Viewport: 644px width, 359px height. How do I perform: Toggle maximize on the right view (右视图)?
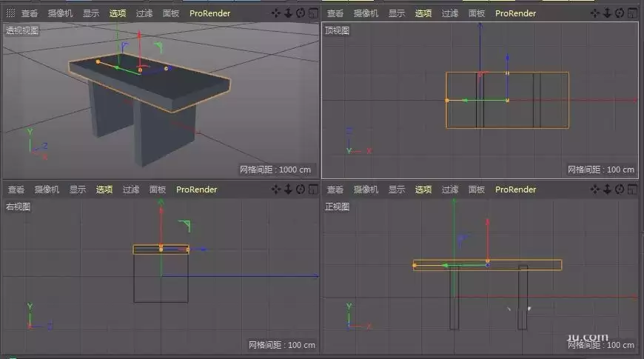coord(313,189)
